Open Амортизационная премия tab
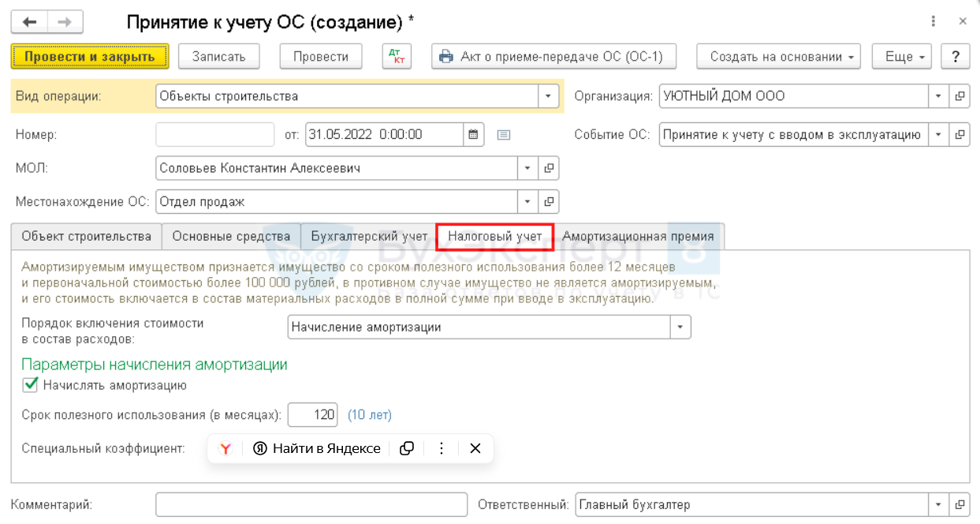This screenshot has width=980, height=524. tap(638, 236)
